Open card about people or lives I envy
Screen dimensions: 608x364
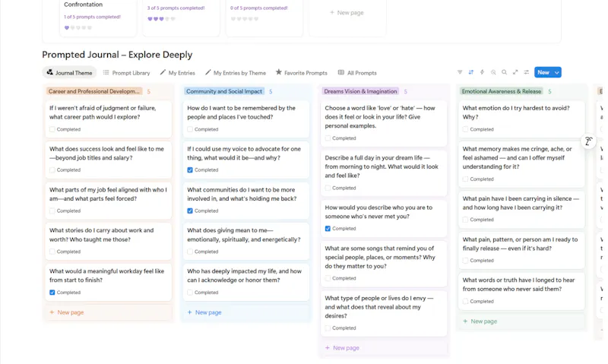384,312
